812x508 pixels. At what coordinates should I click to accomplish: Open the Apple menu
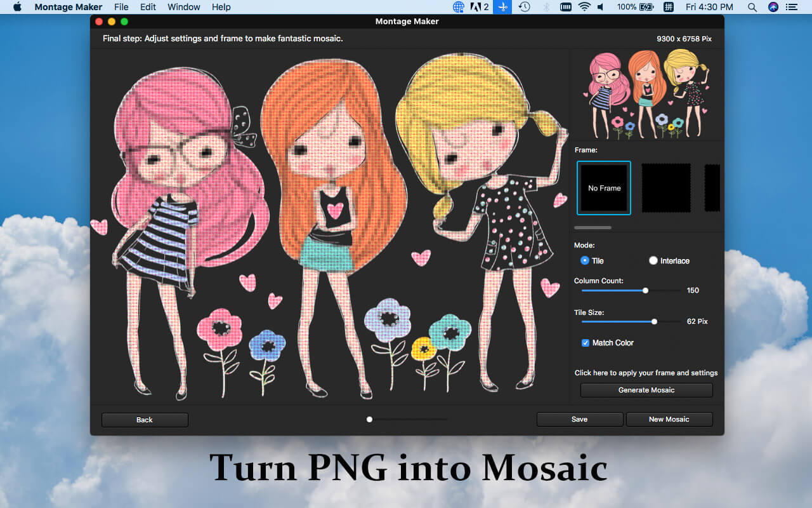17,7
